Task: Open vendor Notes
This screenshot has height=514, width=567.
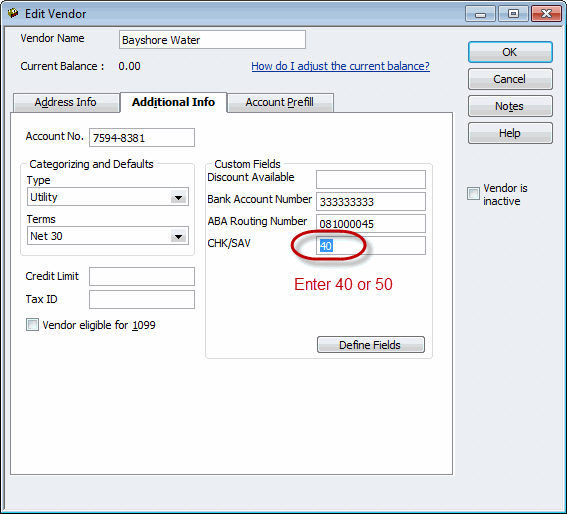Action: click(510, 106)
